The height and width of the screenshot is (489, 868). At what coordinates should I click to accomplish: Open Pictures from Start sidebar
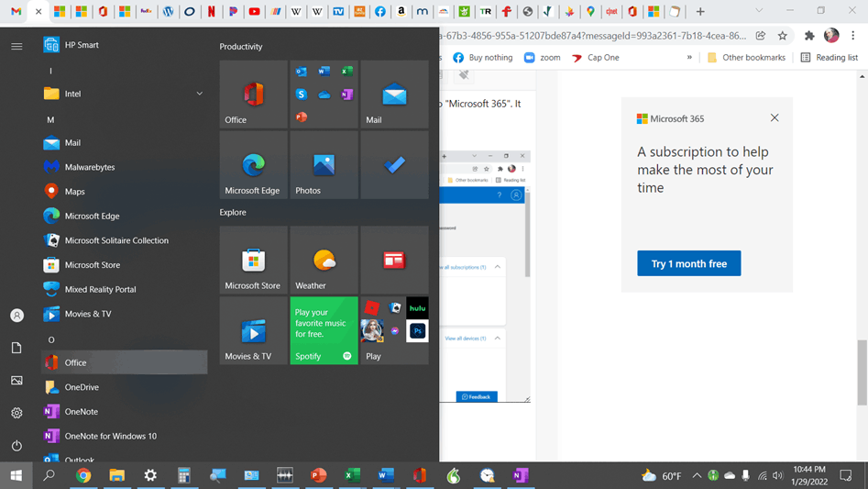tap(16, 381)
